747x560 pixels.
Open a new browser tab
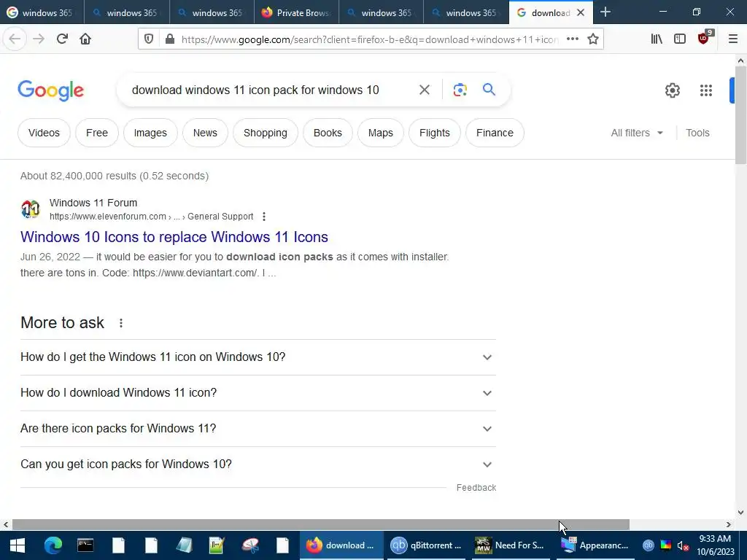tap(605, 12)
